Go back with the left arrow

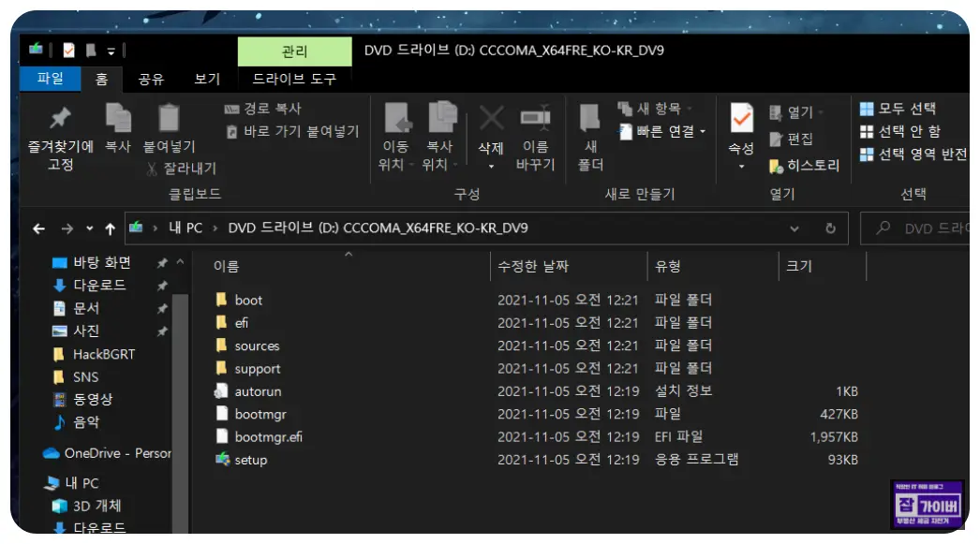click(x=38, y=228)
